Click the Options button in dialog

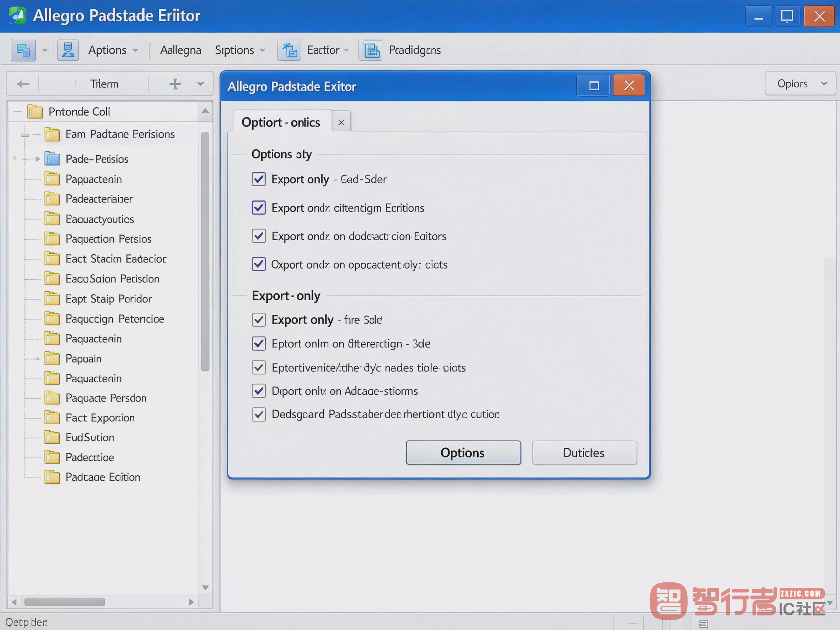pyautogui.click(x=463, y=453)
